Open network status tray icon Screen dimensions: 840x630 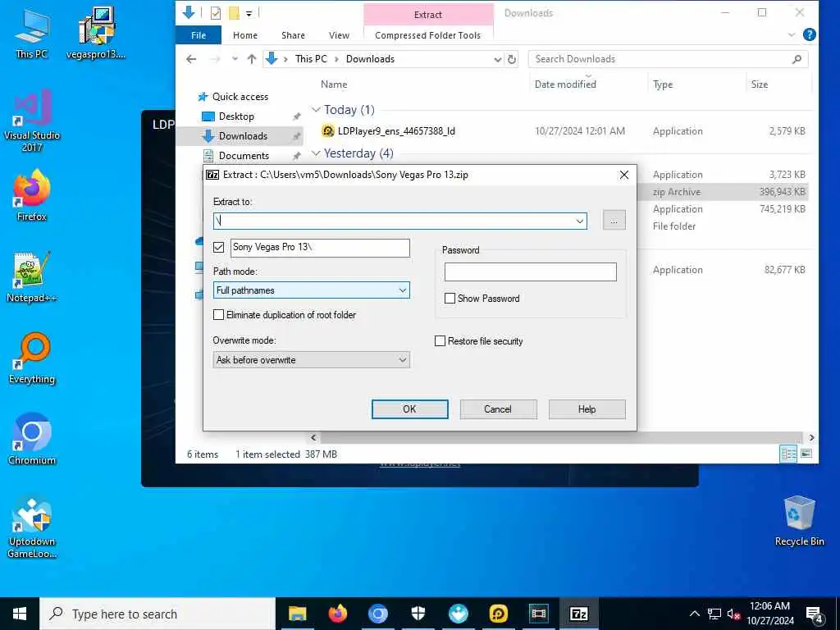pyautogui.click(x=714, y=614)
